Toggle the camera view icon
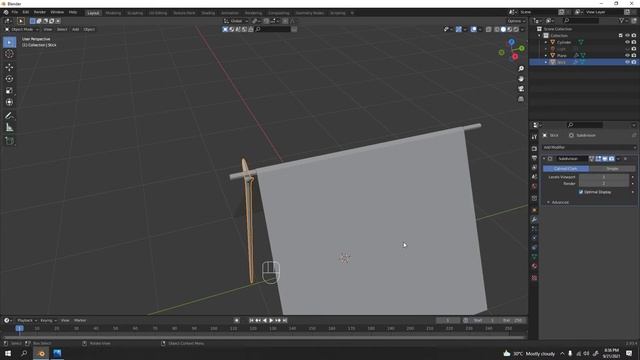Screen dimensions: 640x360 point(521,89)
